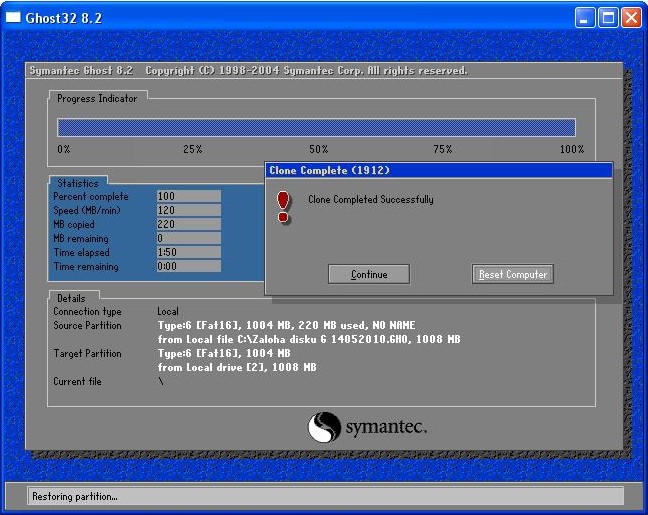The image size is (648, 515).
Task: Minimize the Ghost32 window
Action: pyautogui.click(x=585, y=18)
